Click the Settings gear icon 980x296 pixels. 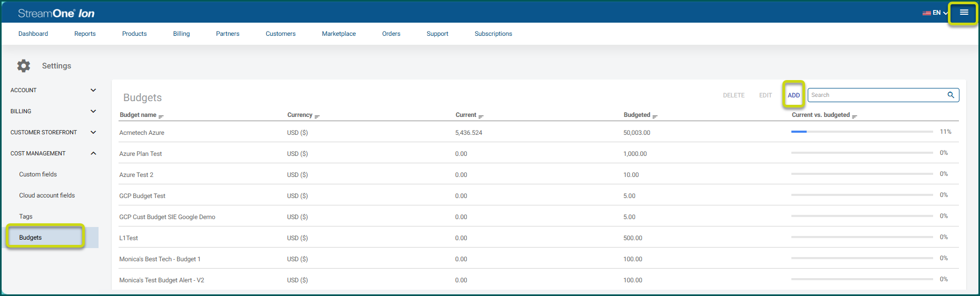pos(24,66)
